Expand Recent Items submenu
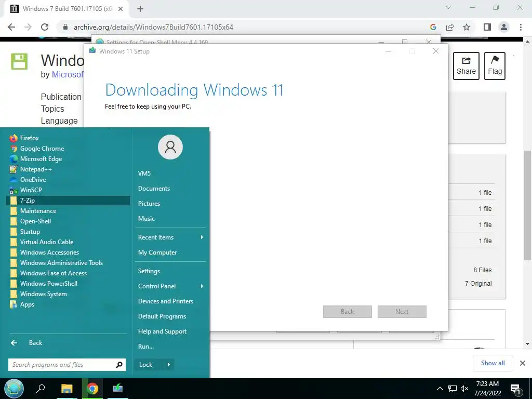Image resolution: width=532 pixels, height=399 pixels. [170, 237]
